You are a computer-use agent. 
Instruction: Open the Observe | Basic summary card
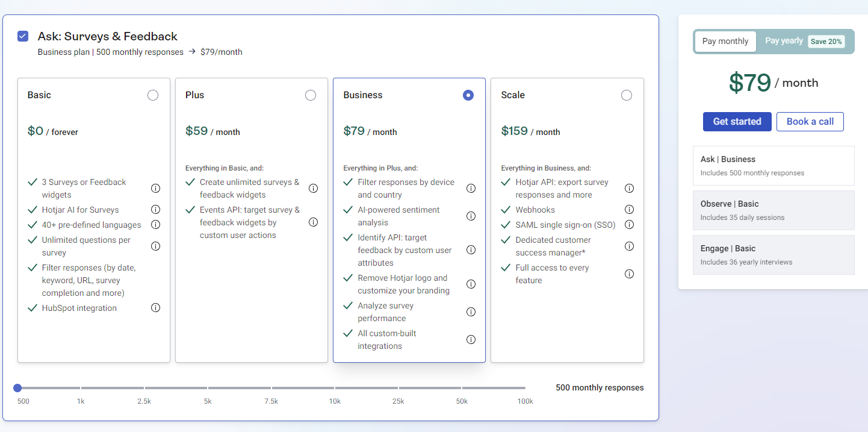click(773, 210)
